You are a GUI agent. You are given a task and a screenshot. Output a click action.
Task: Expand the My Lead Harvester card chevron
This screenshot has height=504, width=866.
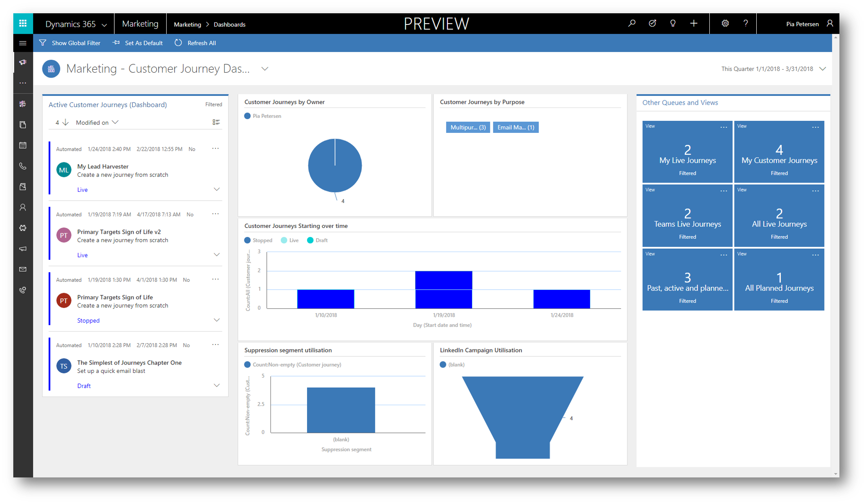tap(216, 189)
